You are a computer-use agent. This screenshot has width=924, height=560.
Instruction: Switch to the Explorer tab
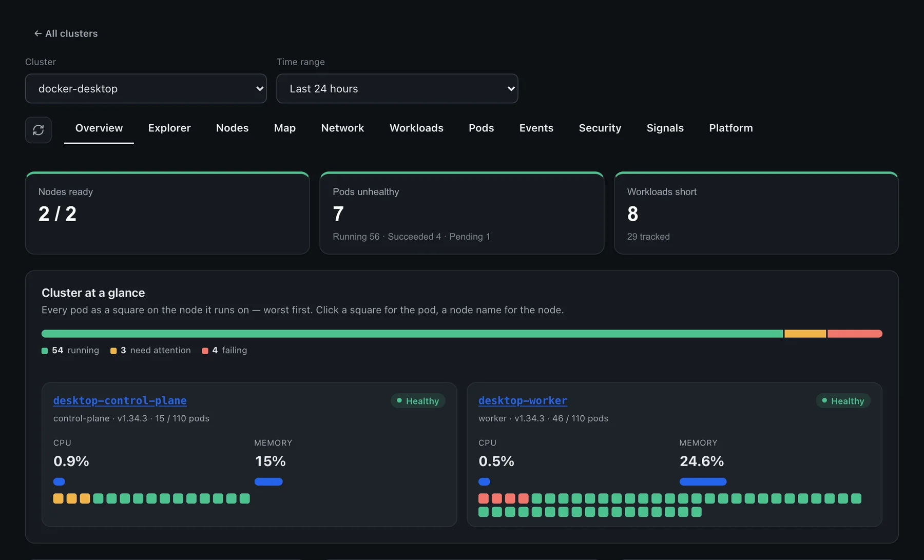(x=169, y=128)
